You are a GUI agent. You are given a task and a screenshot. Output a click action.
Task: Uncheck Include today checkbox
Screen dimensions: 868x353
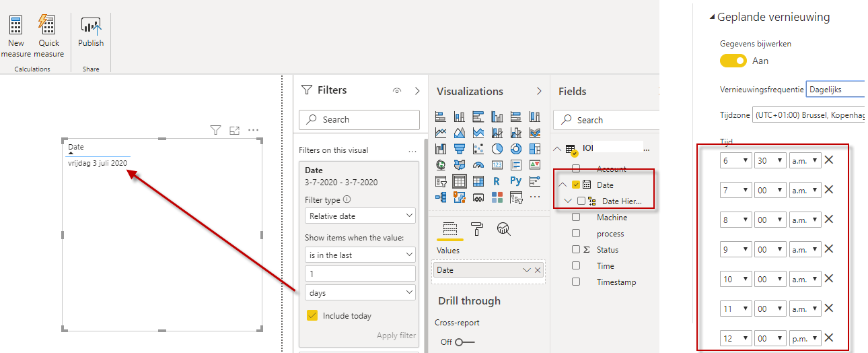click(x=312, y=315)
